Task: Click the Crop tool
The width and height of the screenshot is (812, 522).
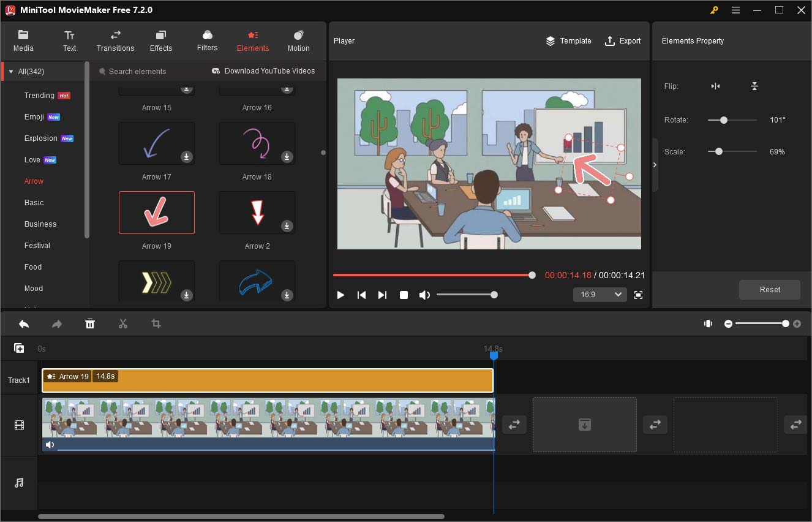Action: (156, 323)
